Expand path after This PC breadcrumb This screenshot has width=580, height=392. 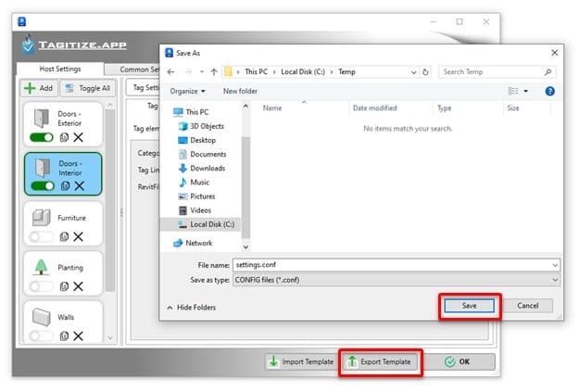tap(274, 71)
